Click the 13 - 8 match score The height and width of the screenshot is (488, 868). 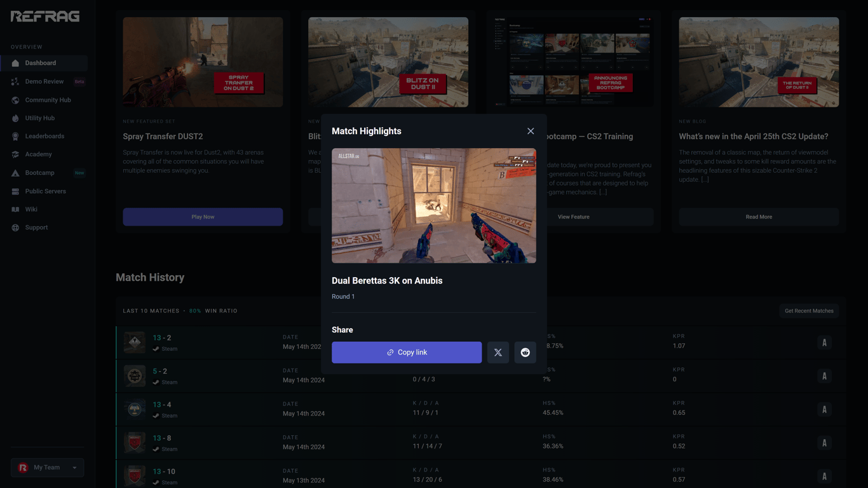[162, 438]
